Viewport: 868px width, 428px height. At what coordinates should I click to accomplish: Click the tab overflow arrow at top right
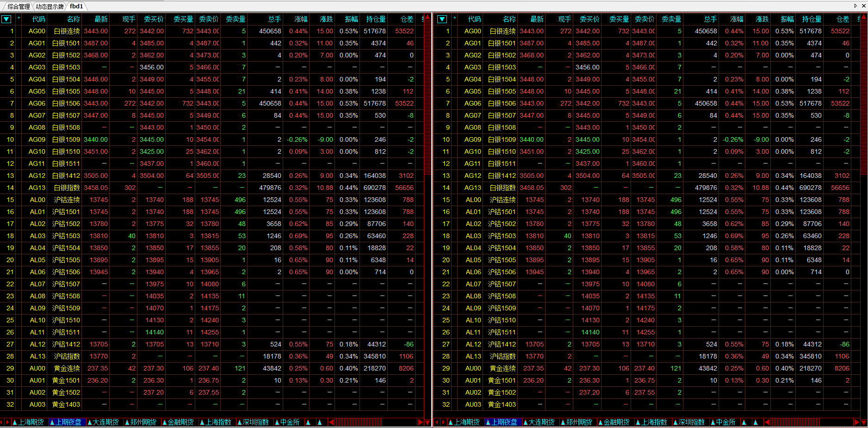click(x=856, y=6)
